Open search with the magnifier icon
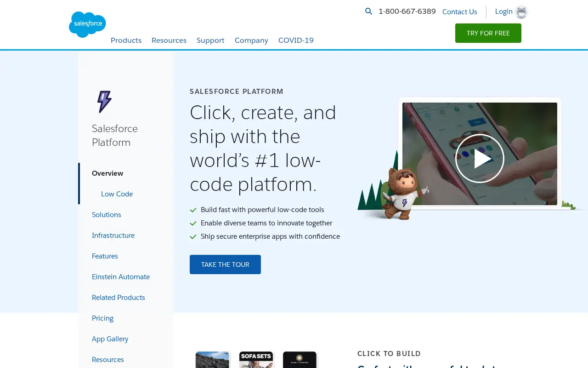Screen dimensions: 588x368 pyautogui.click(x=368, y=11)
